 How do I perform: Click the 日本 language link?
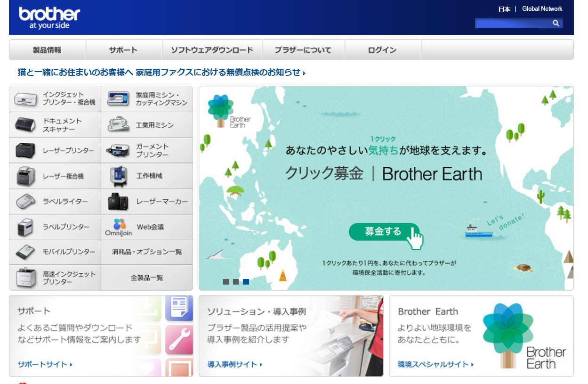click(x=504, y=9)
